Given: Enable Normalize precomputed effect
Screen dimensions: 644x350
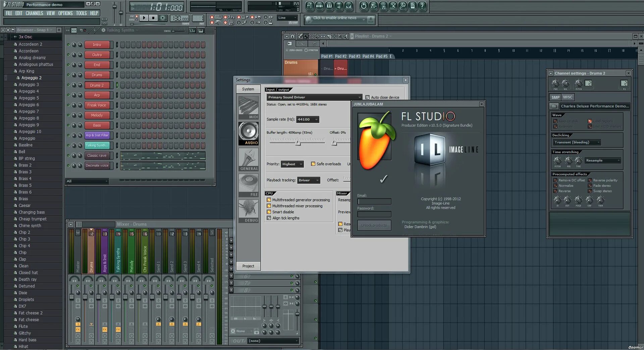Looking at the screenshot, I should tap(555, 186).
